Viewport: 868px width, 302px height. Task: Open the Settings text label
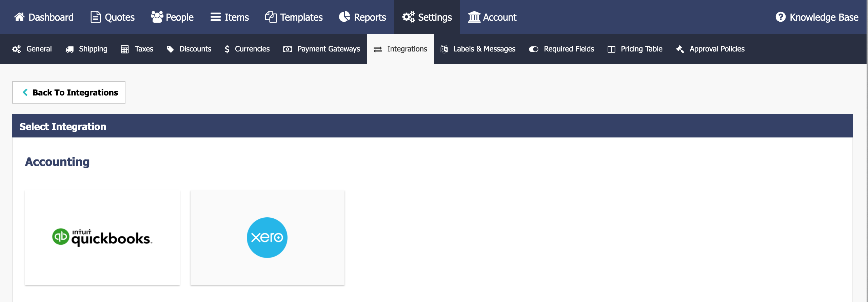[435, 17]
